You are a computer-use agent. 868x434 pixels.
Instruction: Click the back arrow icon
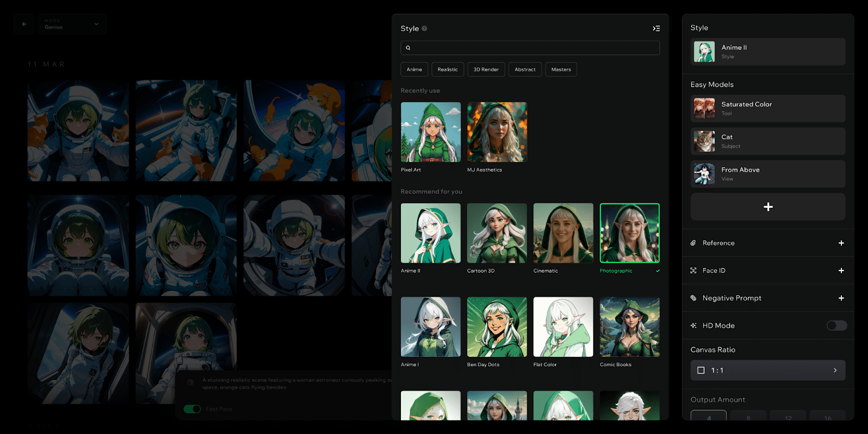click(24, 24)
